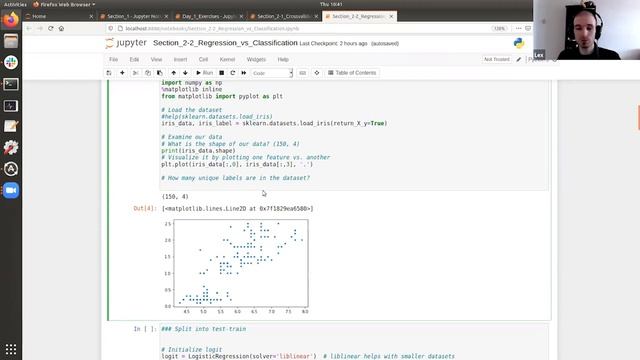Screen dimensions: 640x360
Task: Click the Not Trusted button
Action: [x=497, y=59]
